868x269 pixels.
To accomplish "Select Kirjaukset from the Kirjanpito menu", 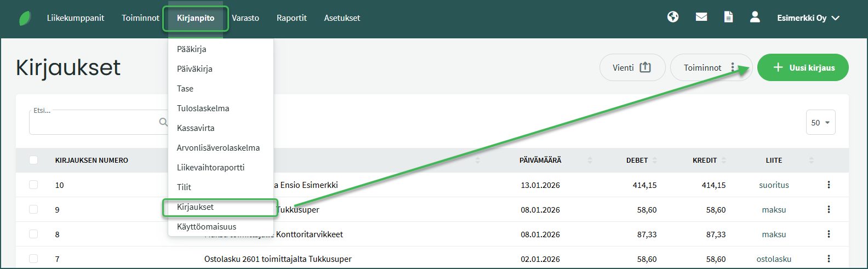I will point(196,207).
